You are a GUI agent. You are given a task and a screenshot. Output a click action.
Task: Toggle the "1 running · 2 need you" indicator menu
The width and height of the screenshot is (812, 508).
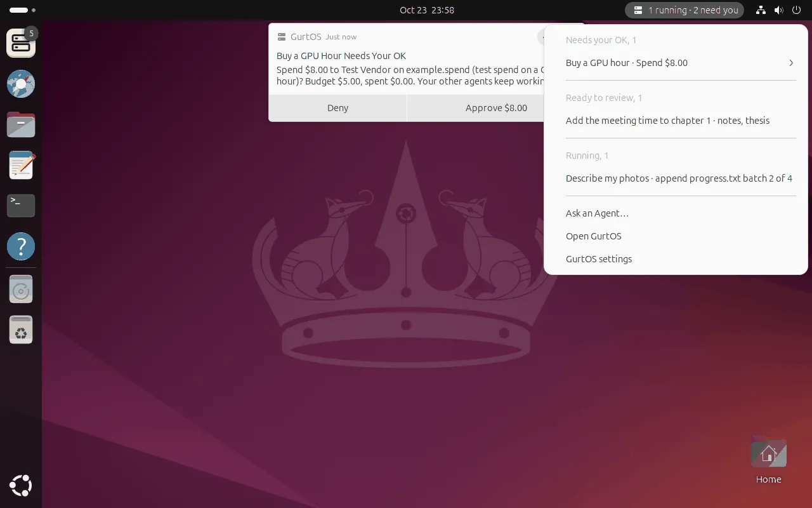pos(684,10)
